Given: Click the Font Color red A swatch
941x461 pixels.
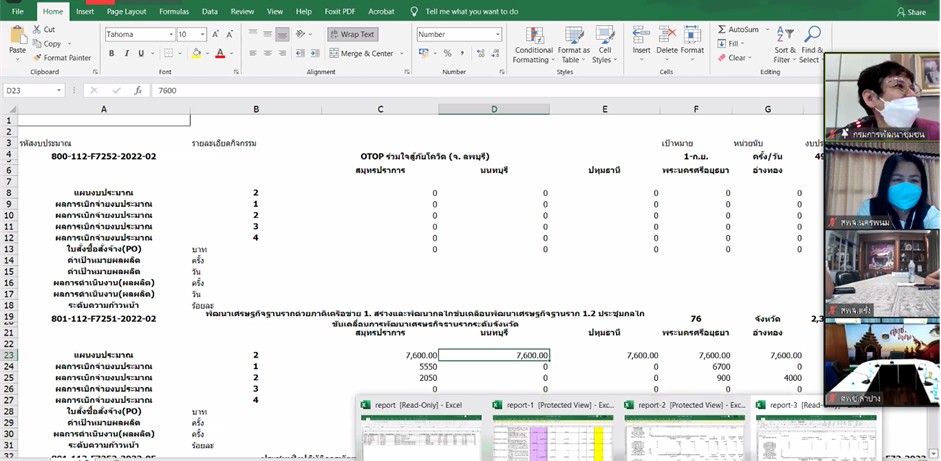Looking at the screenshot, I should [x=220, y=53].
